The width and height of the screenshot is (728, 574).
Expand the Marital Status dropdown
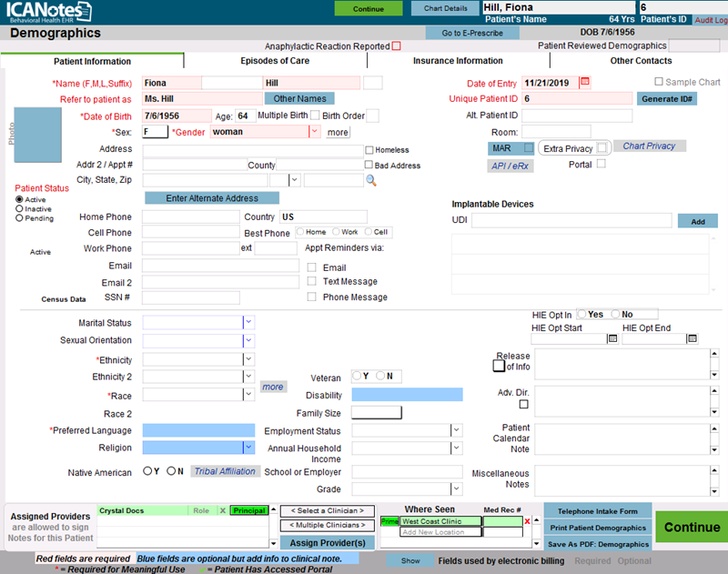pos(248,322)
